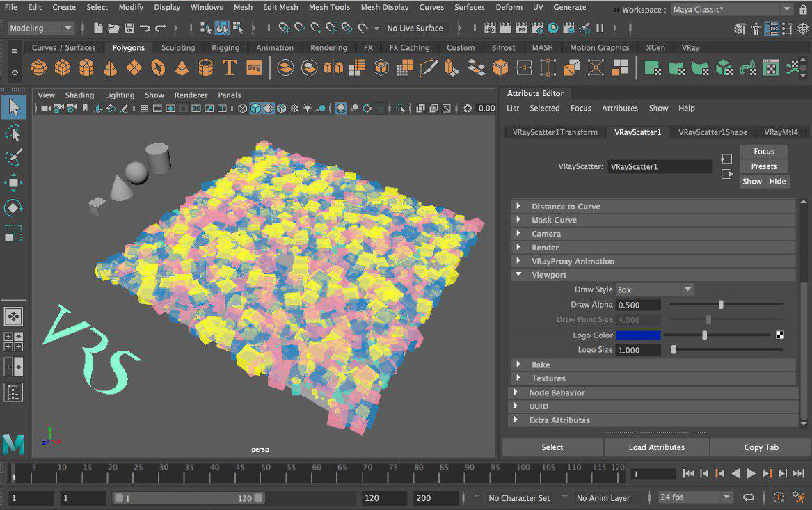
Task: Activate the Rotate tool in toolbox
Action: pyautogui.click(x=13, y=207)
